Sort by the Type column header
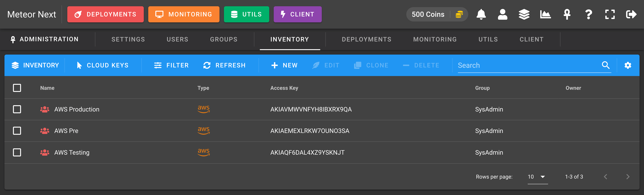 203,88
